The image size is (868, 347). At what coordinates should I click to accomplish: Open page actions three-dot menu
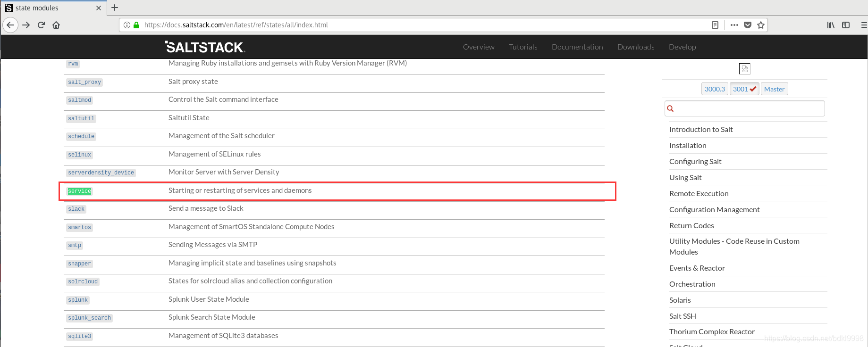734,25
